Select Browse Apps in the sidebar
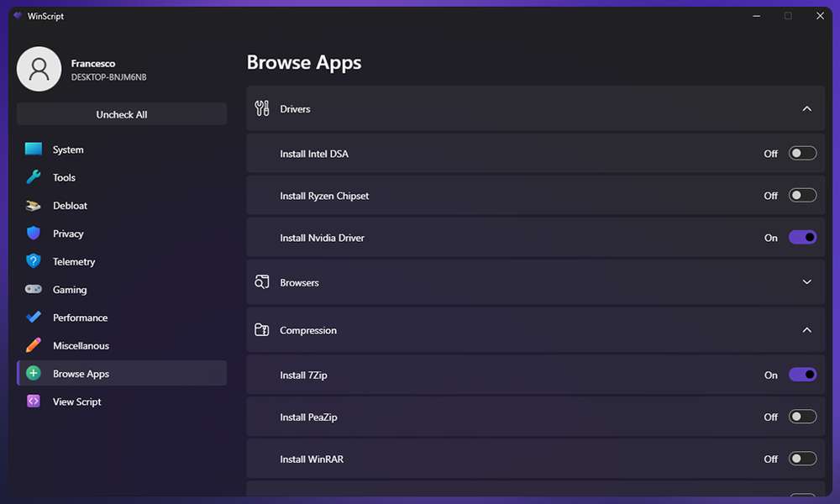 point(122,373)
